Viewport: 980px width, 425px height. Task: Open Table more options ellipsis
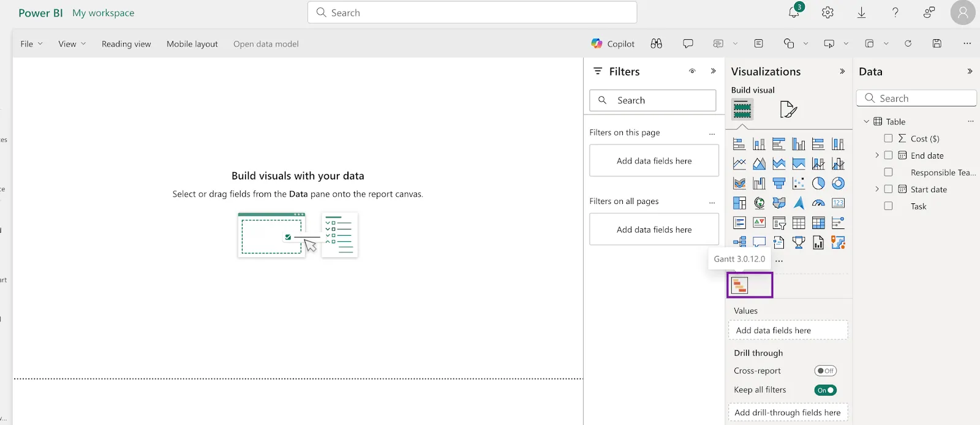tap(971, 121)
